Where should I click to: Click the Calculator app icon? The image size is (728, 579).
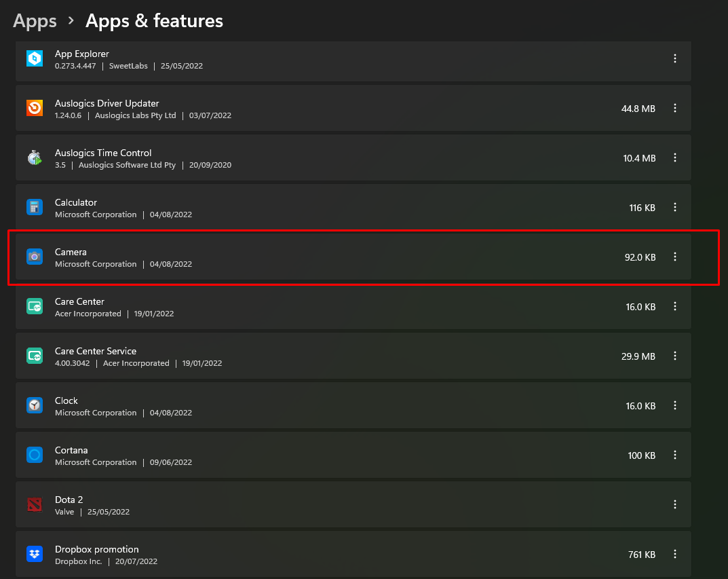click(x=35, y=207)
